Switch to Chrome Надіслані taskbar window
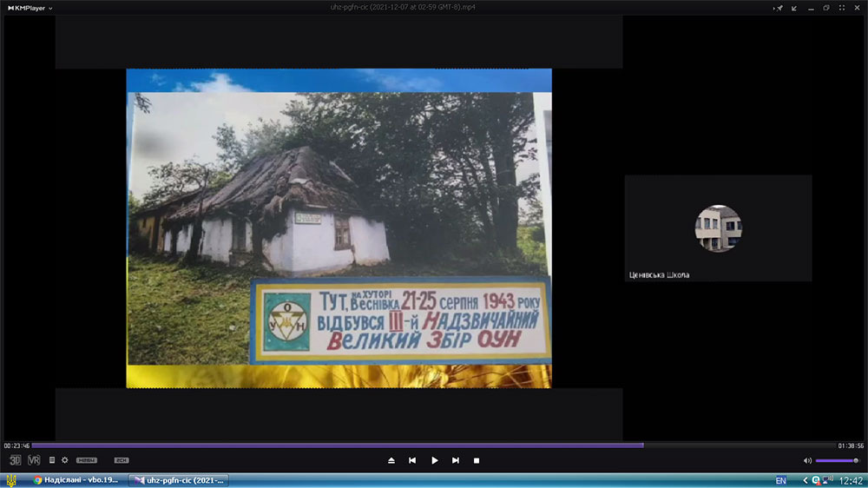Viewport: 868px width, 488px height. pyautogui.click(x=76, y=480)
